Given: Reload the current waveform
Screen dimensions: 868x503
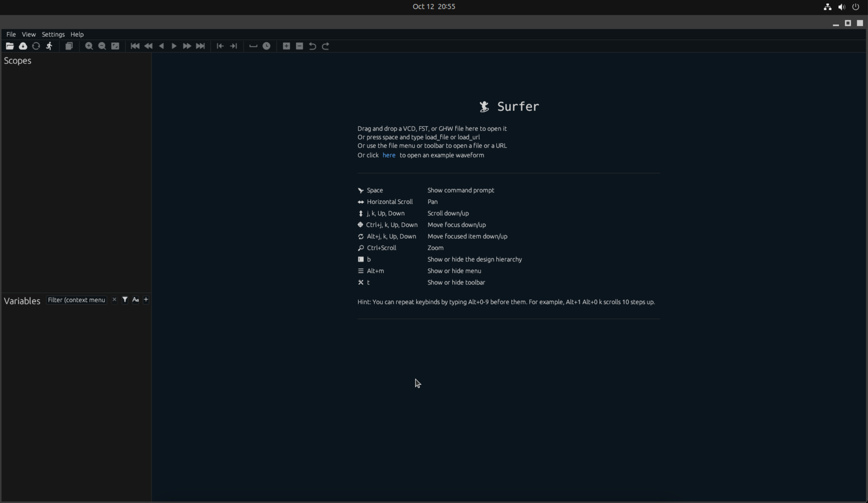Looking at the screenshot, I should click(x=36, y=46).
